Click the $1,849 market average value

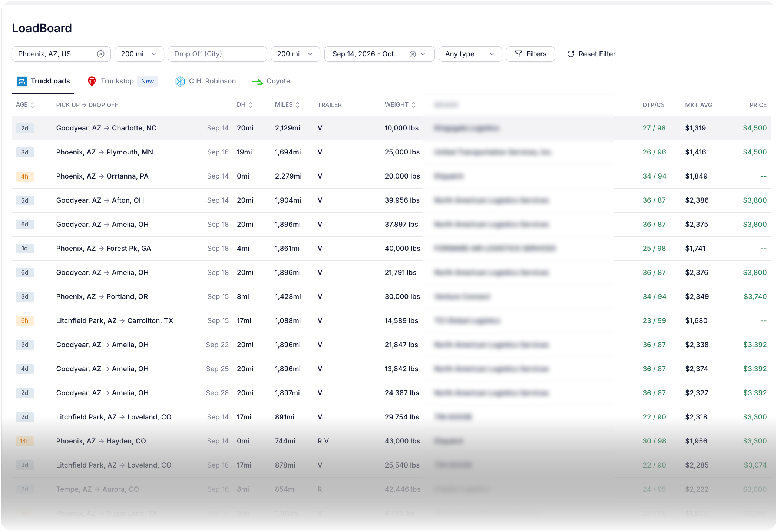696,176
